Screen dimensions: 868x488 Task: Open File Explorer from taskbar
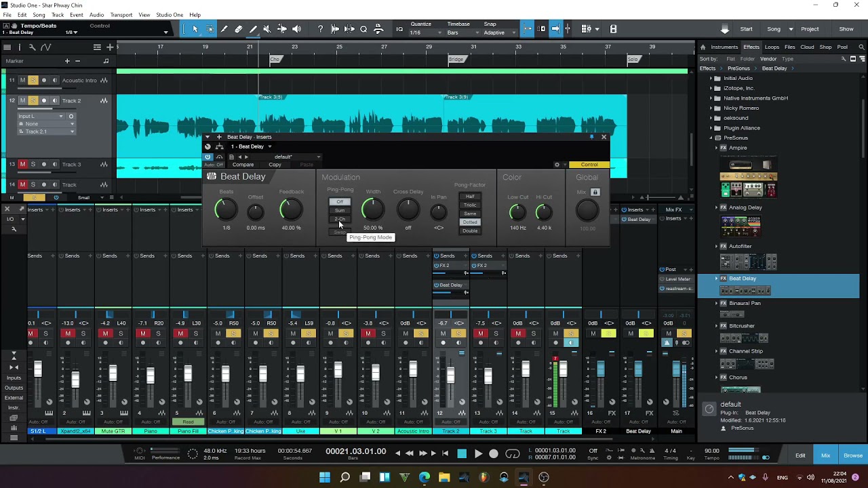(x=444, y=477)
